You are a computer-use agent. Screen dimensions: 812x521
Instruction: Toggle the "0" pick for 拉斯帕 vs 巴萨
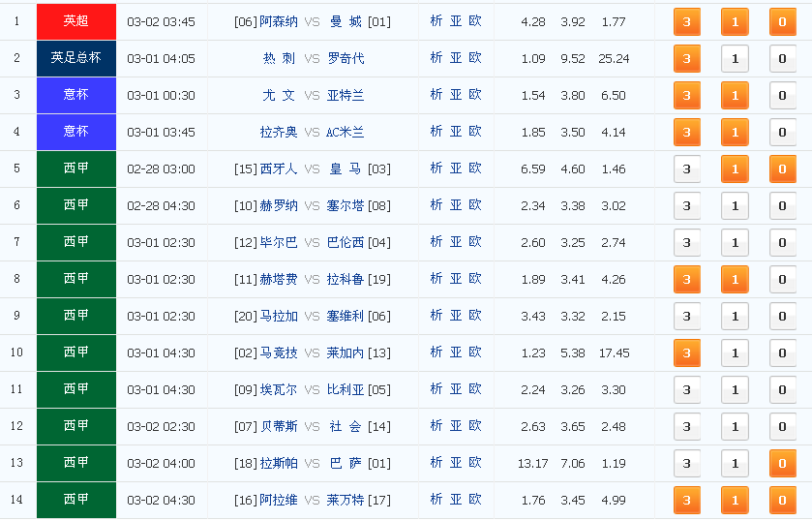pyautogui.click(x=783, y=464)
